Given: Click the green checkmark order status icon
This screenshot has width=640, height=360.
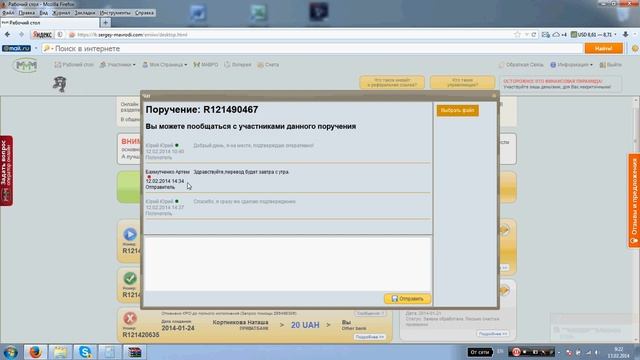Looking at the screenshot, I should pos(130,278).
